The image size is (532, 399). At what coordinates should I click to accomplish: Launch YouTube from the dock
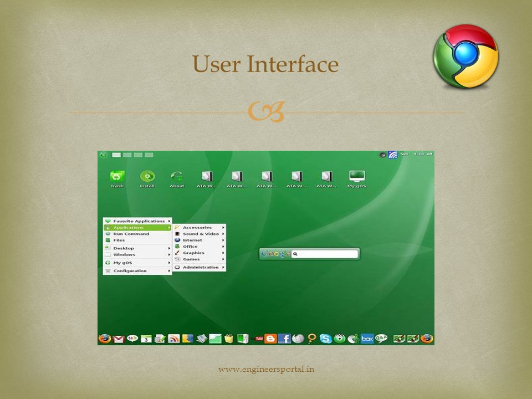(x=259, y=338)
